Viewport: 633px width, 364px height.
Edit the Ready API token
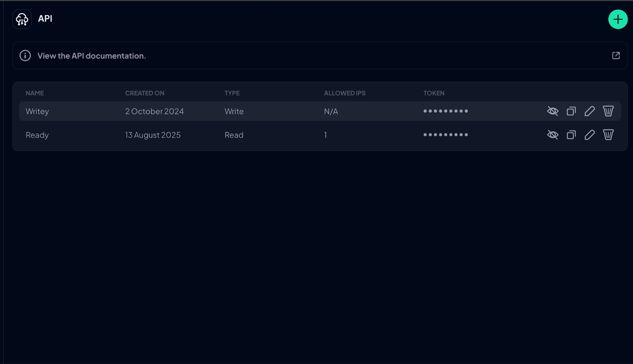pos(589,135)
